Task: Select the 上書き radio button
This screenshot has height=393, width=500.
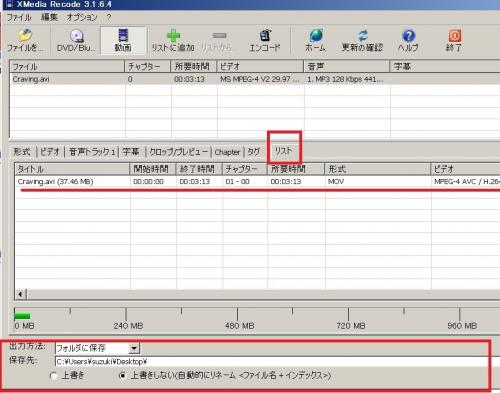Action: [x=53, y=376]
